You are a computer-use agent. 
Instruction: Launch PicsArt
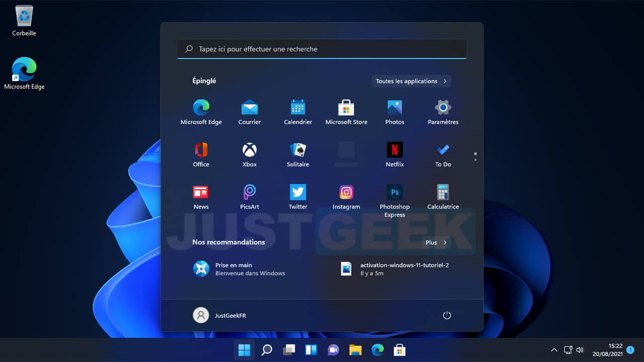[250, 197]
